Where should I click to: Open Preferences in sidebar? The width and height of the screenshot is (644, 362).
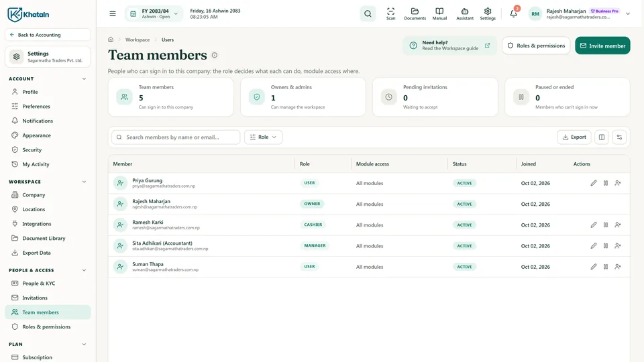click(x=48, y=107)
